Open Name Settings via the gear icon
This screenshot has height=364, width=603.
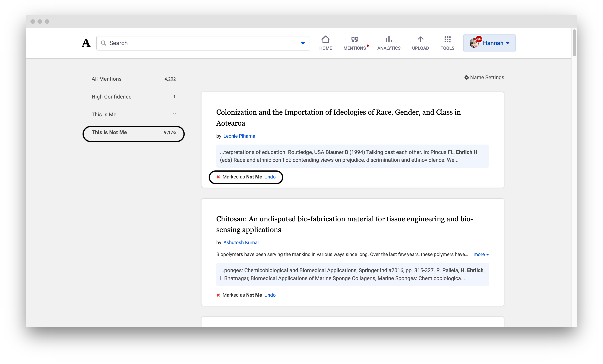point(467,77)
